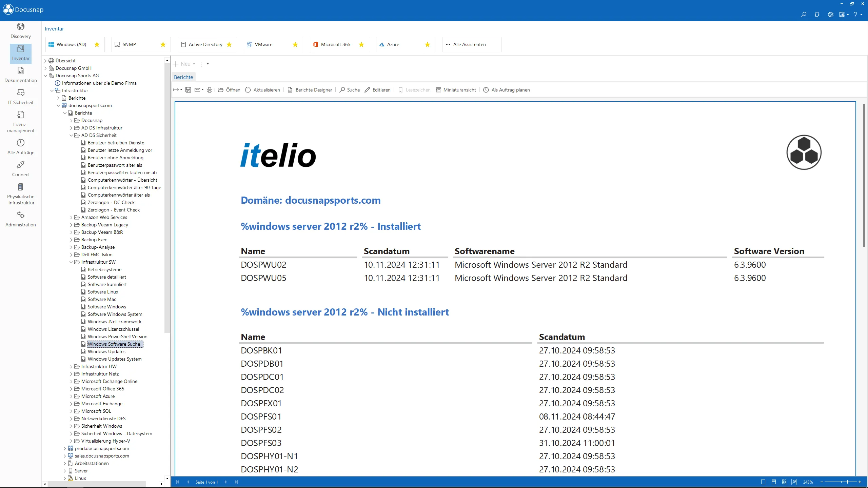
Task: Switch to single page view mode
Action: coord(763,482)
